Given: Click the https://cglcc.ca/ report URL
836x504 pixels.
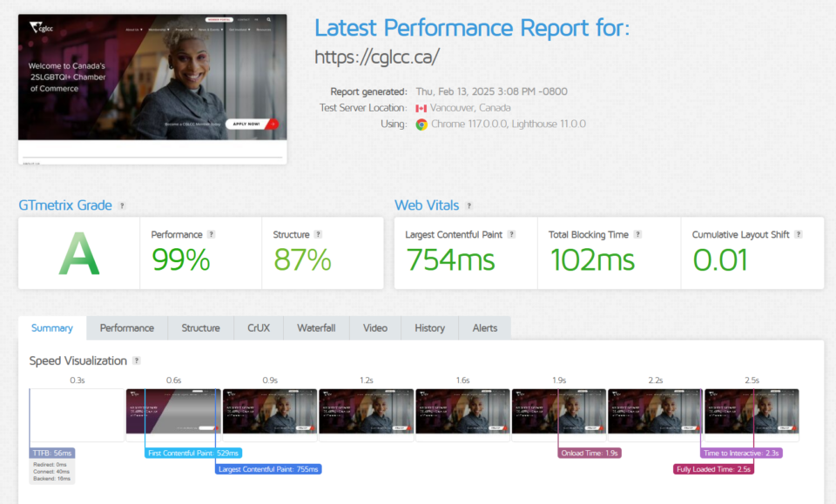Looking at the screenshot, I should click(x=376, y=57).
